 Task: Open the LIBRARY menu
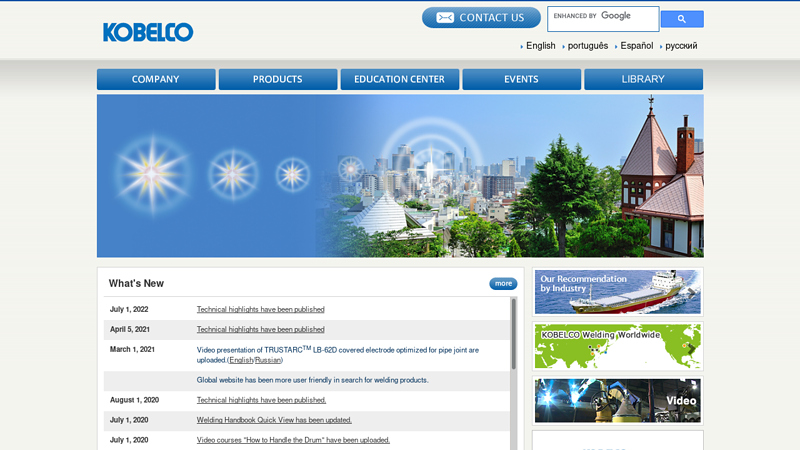[x=643, y=79]
